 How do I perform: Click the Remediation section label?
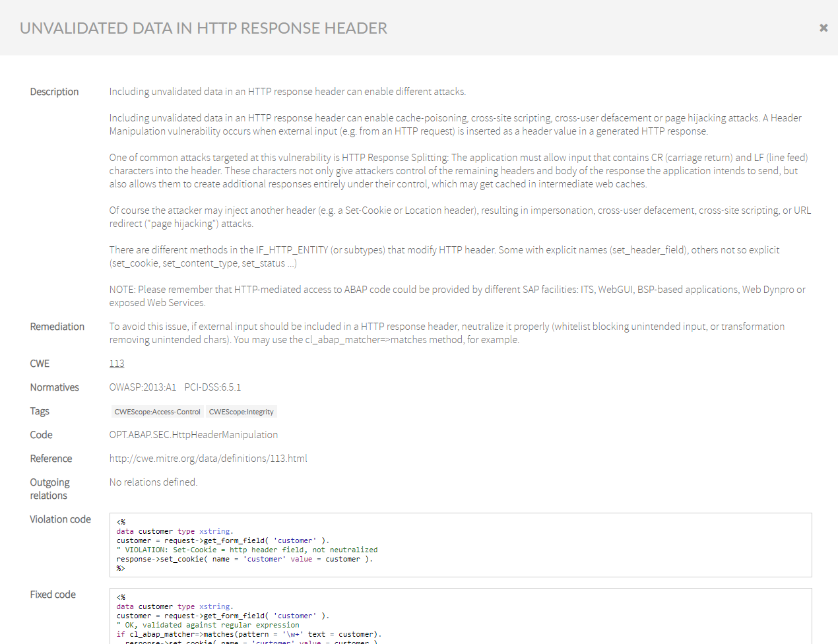57,326
